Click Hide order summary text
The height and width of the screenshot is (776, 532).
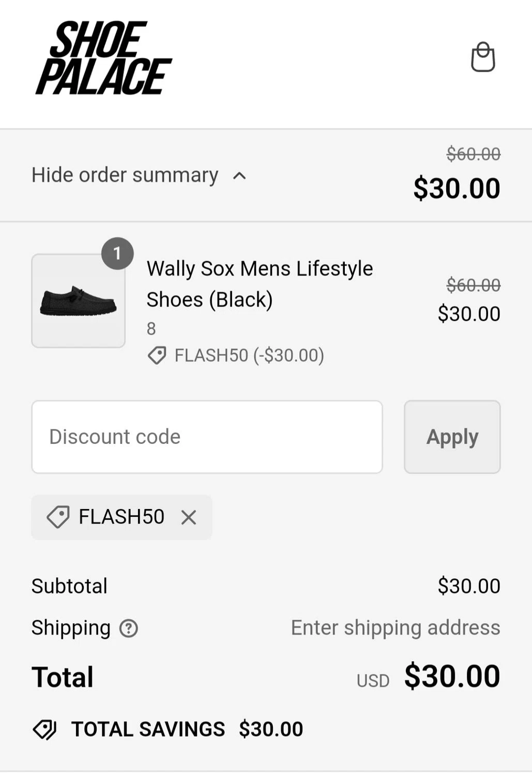point(125,175)
